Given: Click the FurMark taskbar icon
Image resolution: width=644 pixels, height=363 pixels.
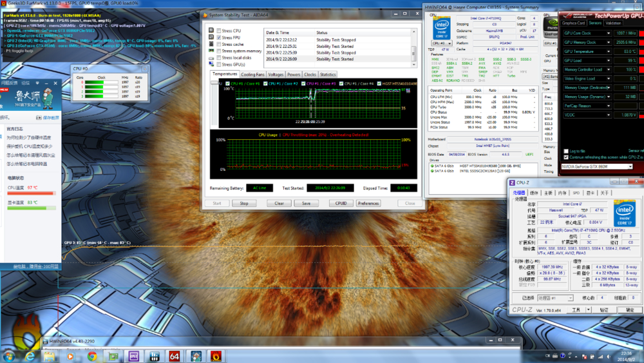Looking at the screenshot, I should point(215,356).
